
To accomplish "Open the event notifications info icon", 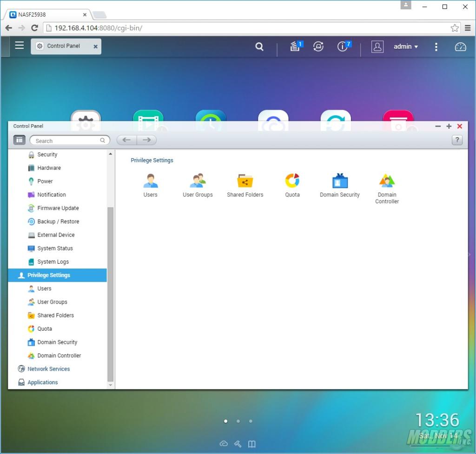I will click(343, 47).
